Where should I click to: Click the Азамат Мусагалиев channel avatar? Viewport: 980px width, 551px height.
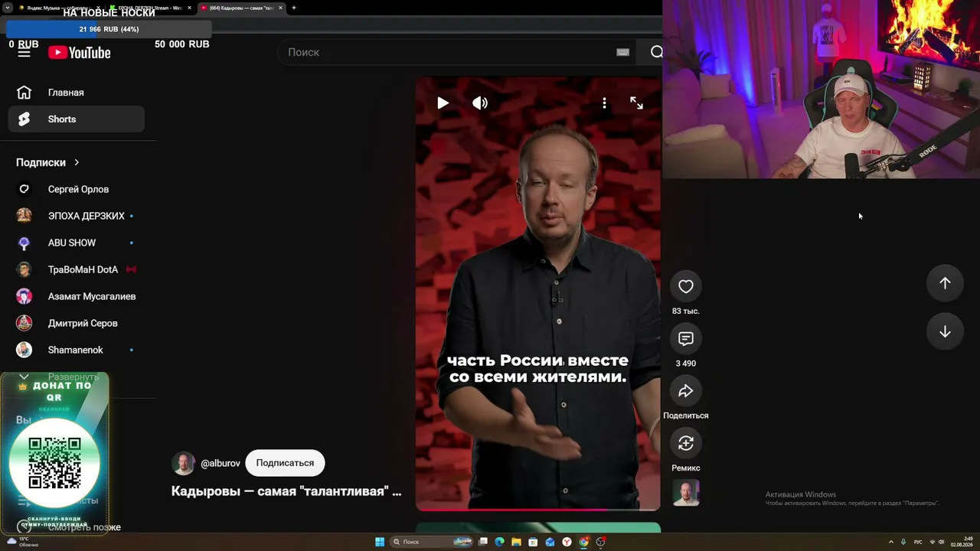pyautogui.click(x=24, y=296)
